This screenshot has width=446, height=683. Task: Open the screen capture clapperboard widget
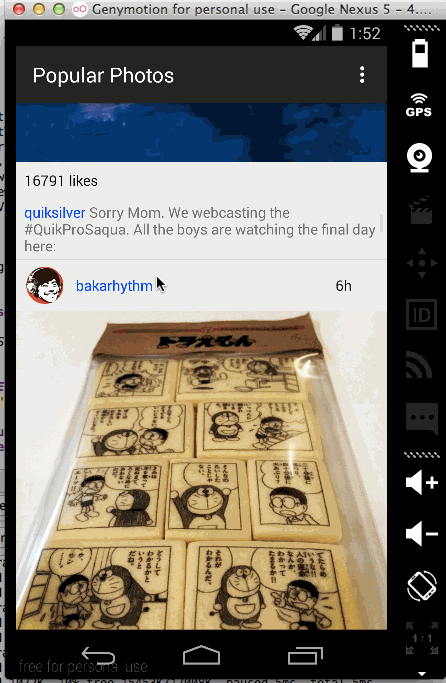(420, 210)
